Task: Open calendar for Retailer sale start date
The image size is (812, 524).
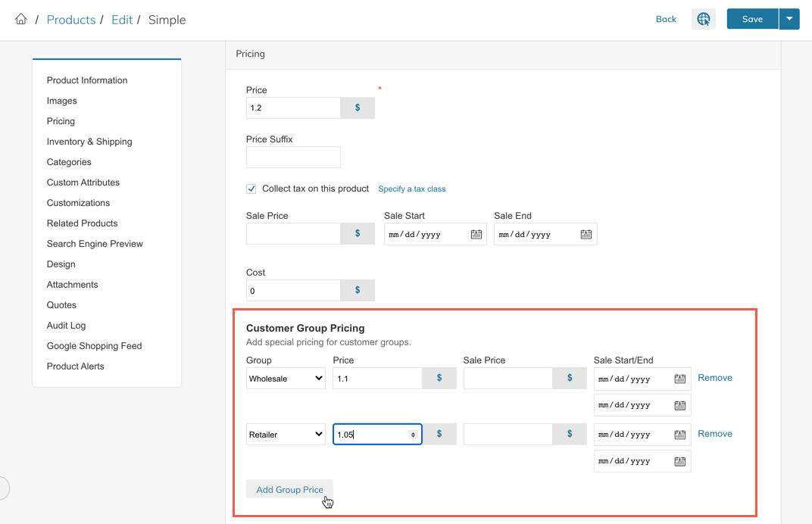Action: (680, 435)
